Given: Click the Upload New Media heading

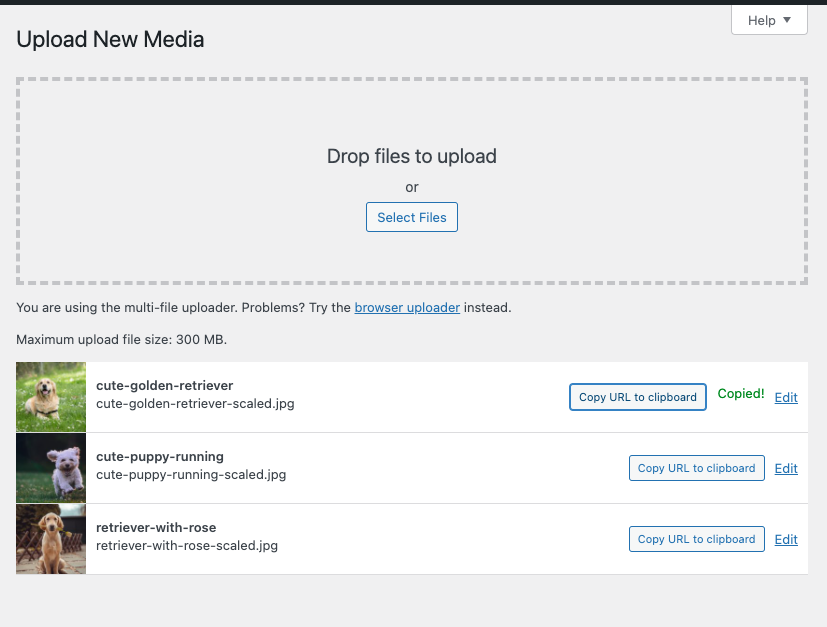Looking at the screenshot, I should [110, 39].
